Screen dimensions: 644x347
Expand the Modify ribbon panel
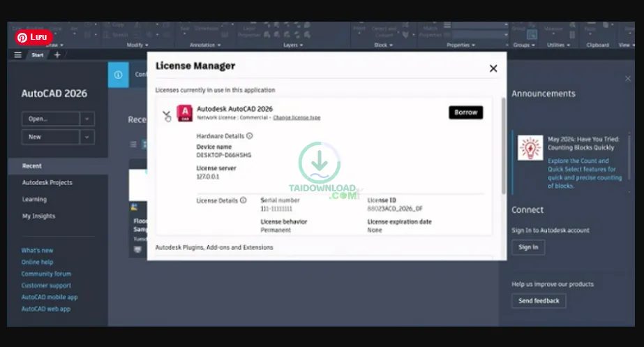tap(137, 45)
